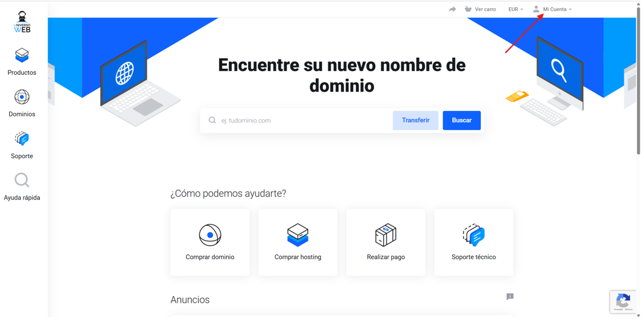This screenshot has height=328, width=644.
Task: Click the Ayuda rápida magnifier icon
Action: (22, 180)
